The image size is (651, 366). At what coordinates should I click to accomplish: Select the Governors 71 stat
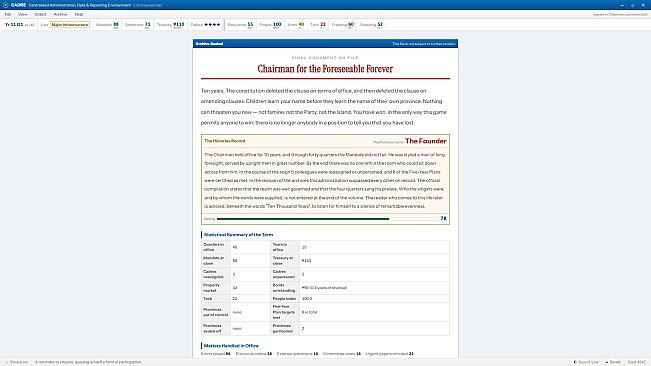(137, 24)
